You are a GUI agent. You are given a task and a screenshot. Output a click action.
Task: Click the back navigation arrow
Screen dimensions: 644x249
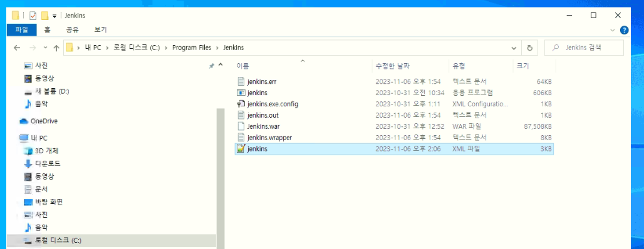pos(17,48)
